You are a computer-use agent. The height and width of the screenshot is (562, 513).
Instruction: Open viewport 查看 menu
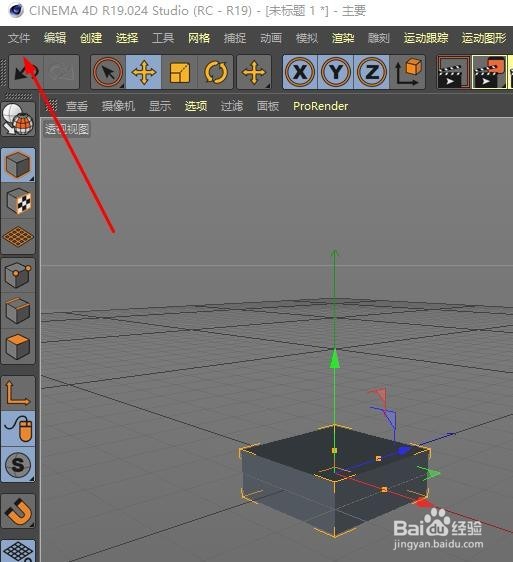coord(77,106)
